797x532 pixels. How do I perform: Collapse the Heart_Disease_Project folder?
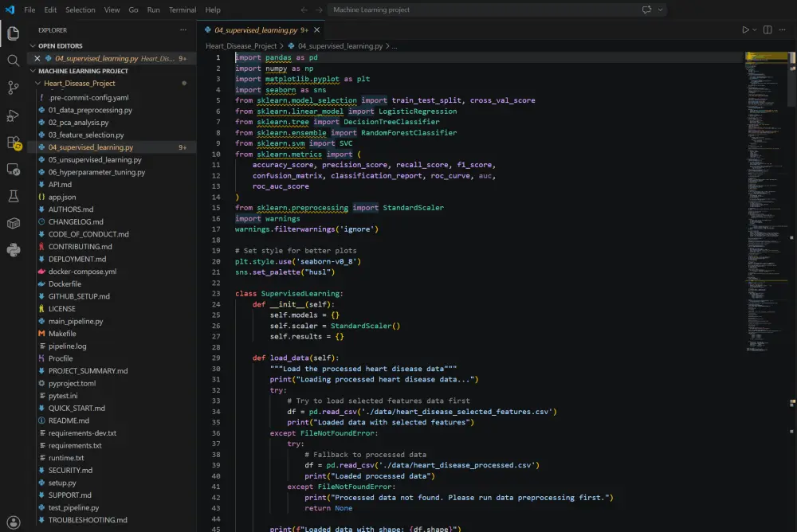tap(38, 84)
